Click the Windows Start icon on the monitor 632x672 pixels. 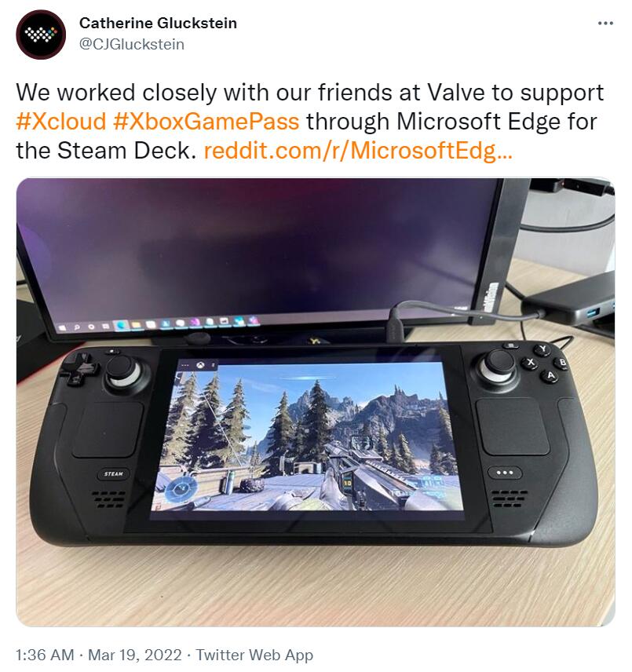coord(62,327)
